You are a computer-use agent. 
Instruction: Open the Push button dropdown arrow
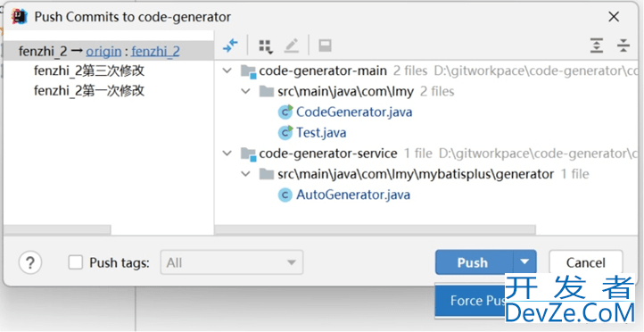click(524, 262)
